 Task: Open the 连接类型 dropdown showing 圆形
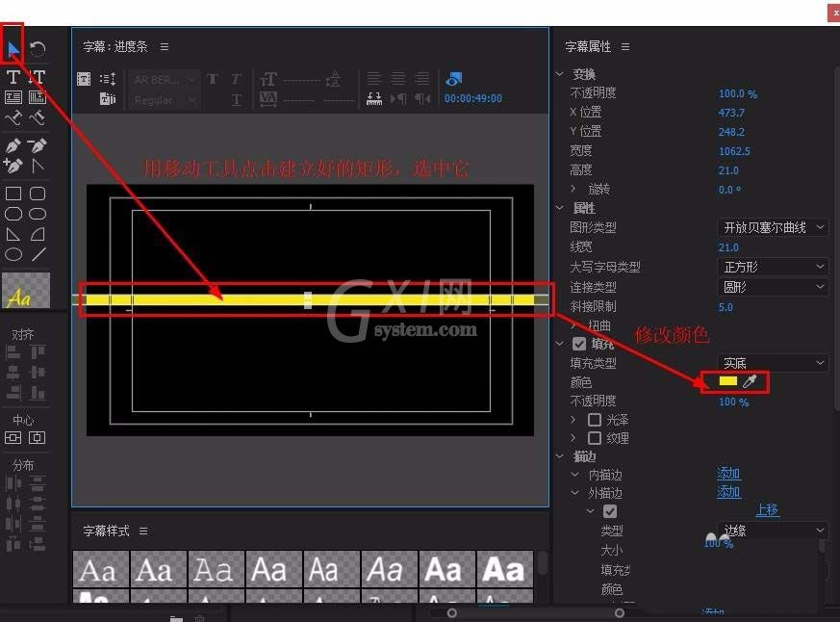772,287
